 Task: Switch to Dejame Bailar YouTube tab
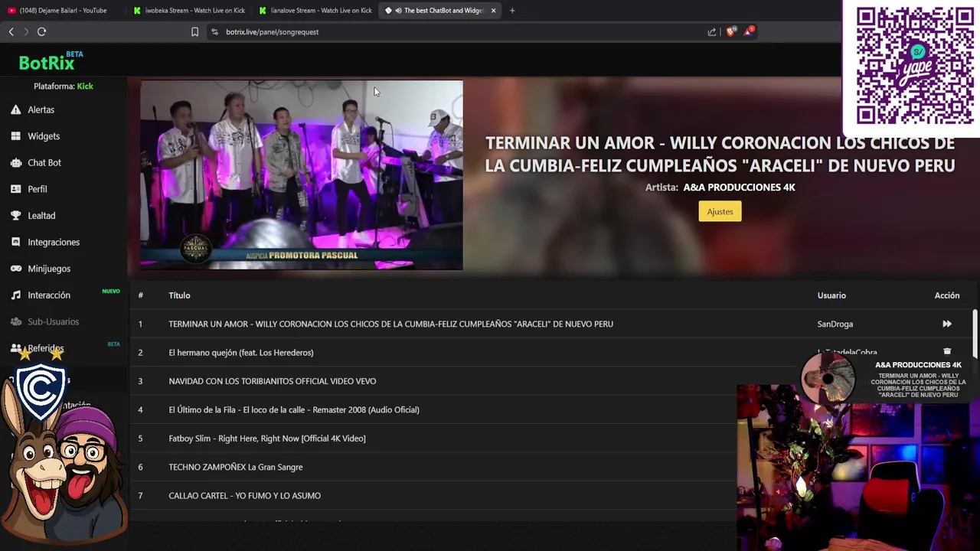click(64, 10)
